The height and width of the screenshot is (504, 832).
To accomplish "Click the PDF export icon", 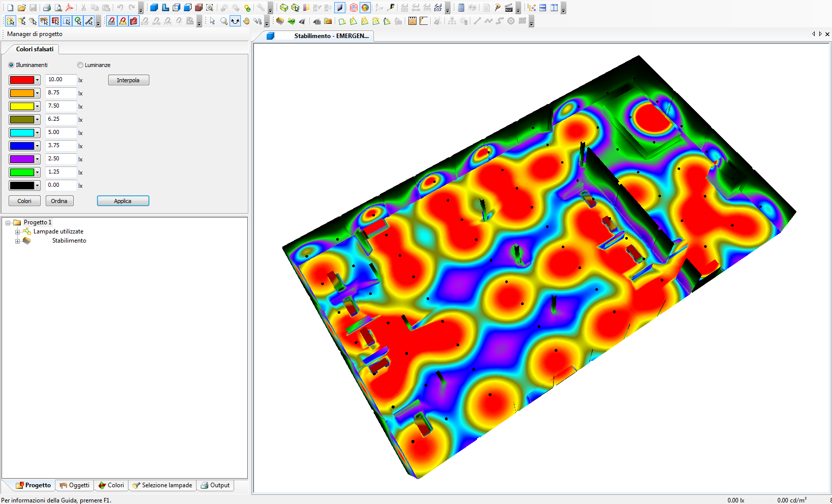I will (x=70, y=8).
